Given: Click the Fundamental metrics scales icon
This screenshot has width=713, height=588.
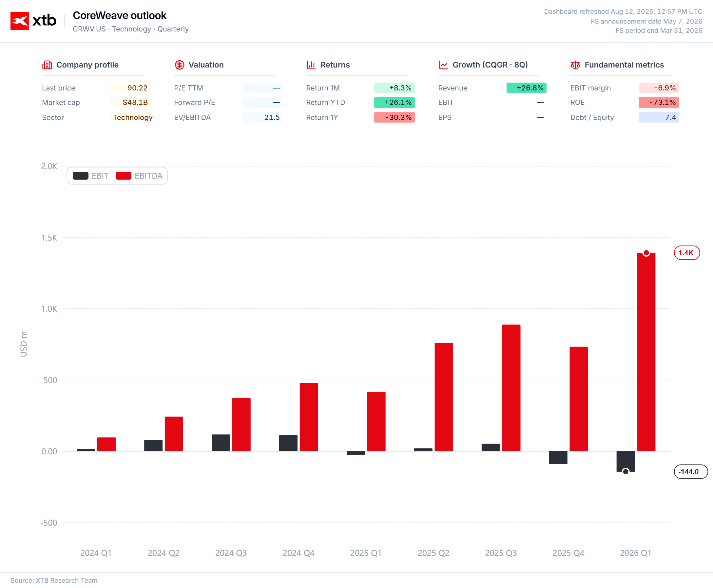Looking at the screenshot, I should click(x=575, y=65).
